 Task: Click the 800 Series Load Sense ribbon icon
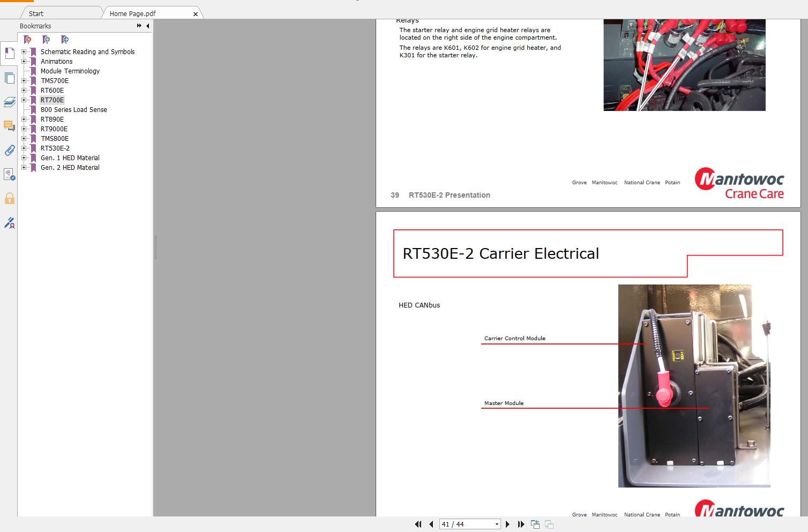33,110
